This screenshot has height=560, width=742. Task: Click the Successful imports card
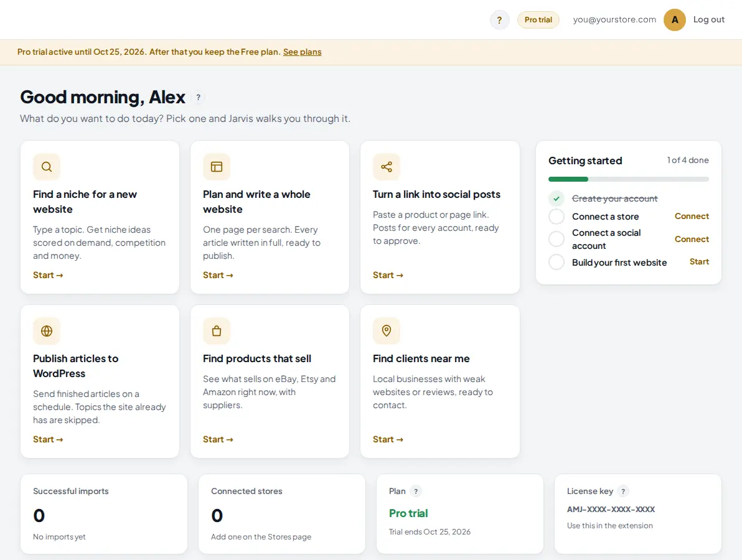pyautogui.click(x=103, y=514)
